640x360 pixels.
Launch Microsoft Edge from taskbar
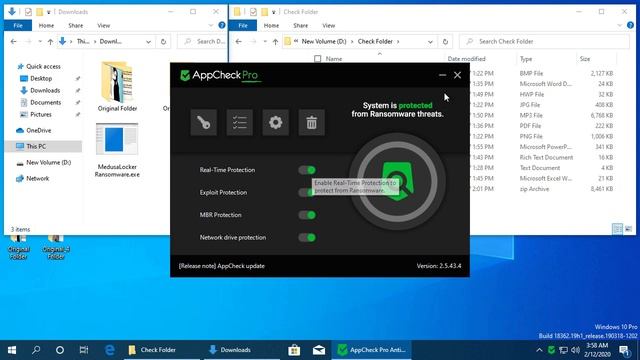109,350
